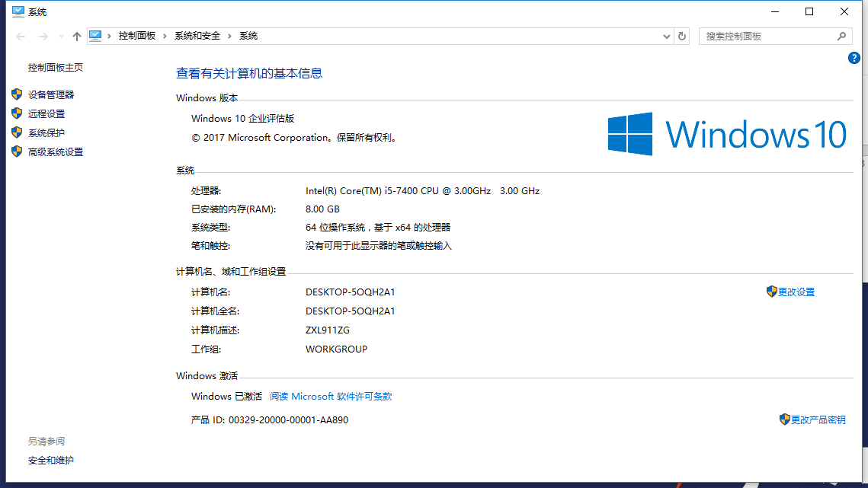
Task: Click the computer icon in address bar
Action: pos(95,36)
